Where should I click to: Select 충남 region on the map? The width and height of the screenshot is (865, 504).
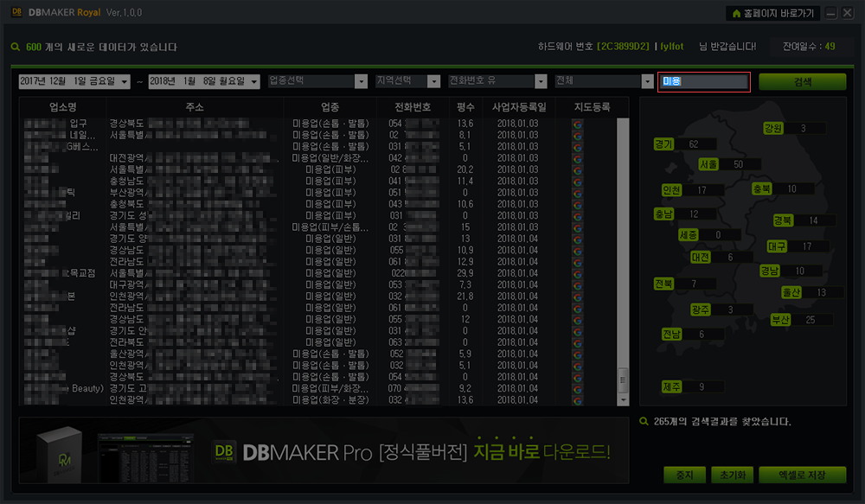point(663,214)
